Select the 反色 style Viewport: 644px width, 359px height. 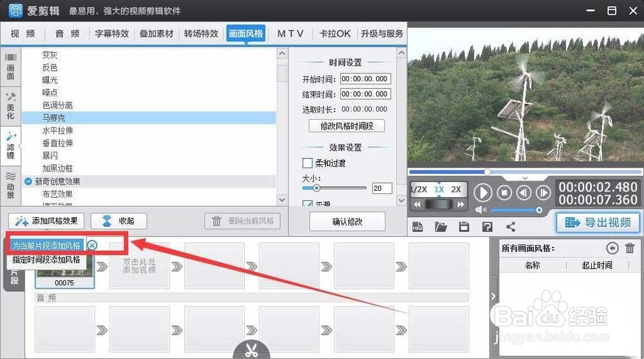(x=50, y=68)
